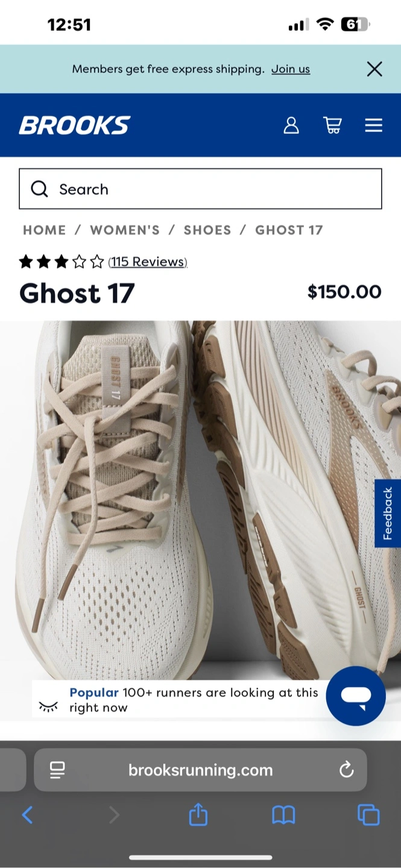Go back to the previous page
This screenshot has width=401, height=868.
(x=27, y=816)
